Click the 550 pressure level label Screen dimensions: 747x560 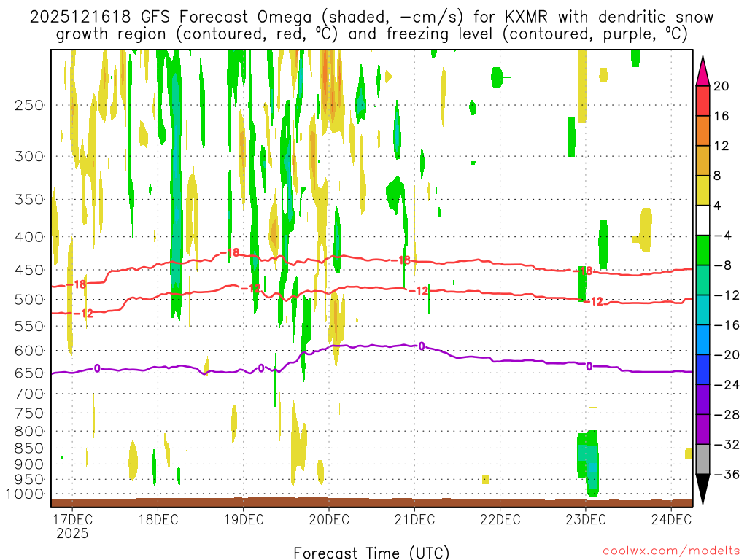[29, 326]
